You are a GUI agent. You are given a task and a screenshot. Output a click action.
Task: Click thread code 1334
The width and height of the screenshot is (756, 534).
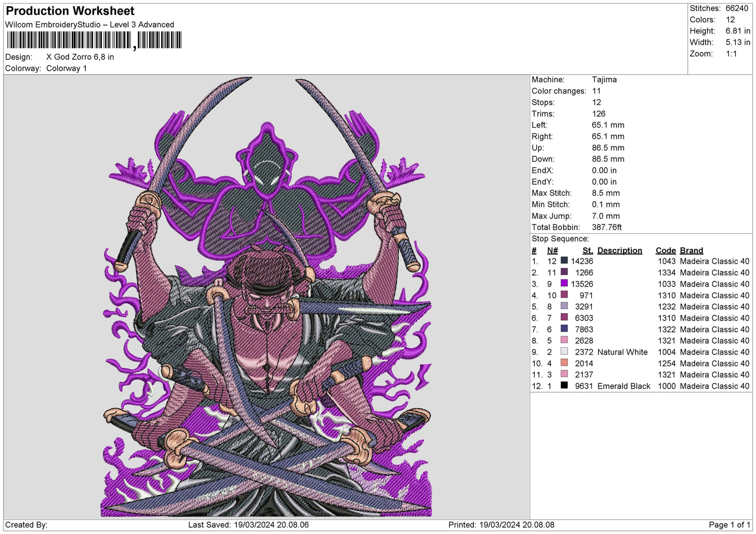[667, 272]
